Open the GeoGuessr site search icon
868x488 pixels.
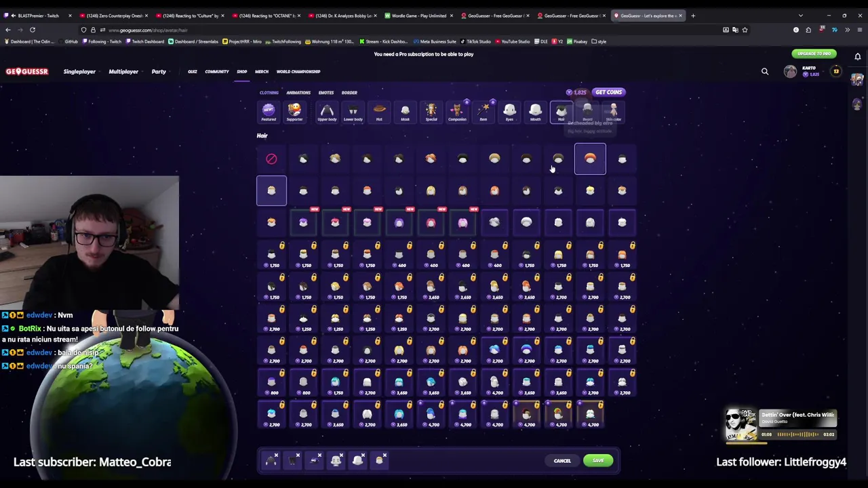coord(765,71)
